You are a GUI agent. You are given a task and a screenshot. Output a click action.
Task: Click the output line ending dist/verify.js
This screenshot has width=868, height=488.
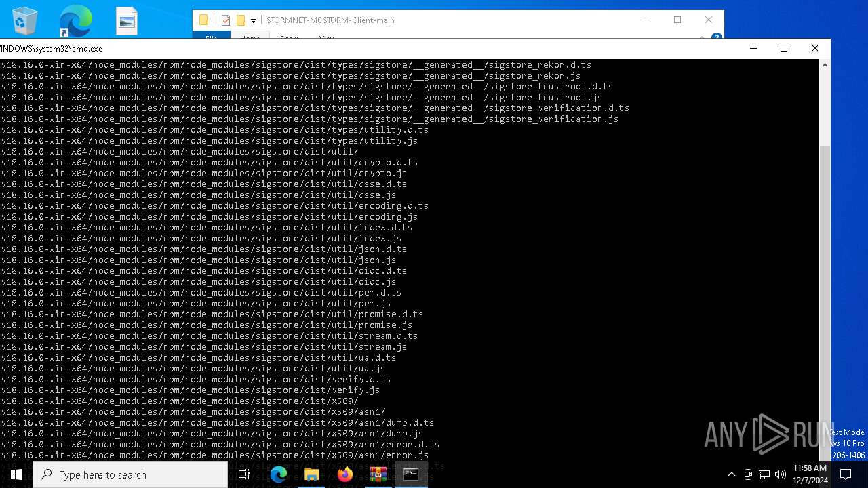tap(190, 390)
